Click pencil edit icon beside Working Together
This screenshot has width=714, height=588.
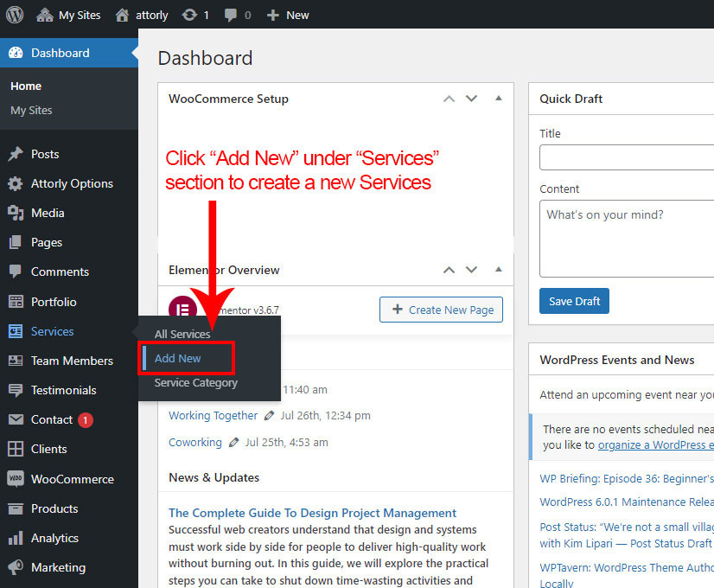(x=270, y=416)
